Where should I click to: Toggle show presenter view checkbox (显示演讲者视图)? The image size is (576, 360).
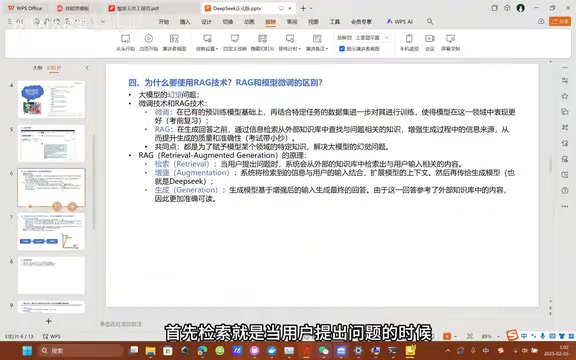tap(342, 48)
